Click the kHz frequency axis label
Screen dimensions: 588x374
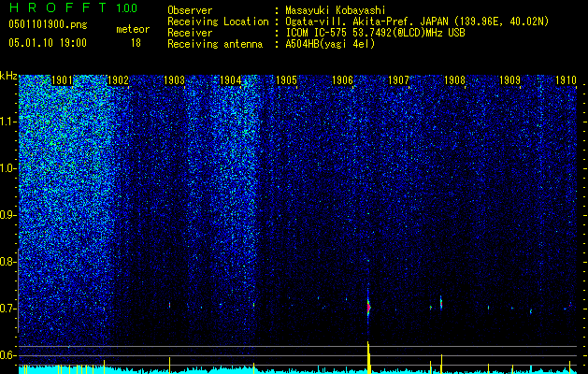8,76
